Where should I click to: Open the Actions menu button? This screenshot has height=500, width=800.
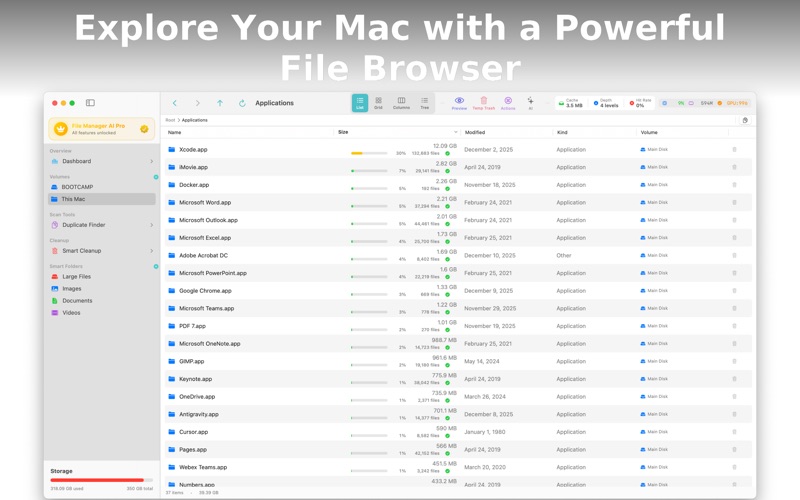pos(508,103)
